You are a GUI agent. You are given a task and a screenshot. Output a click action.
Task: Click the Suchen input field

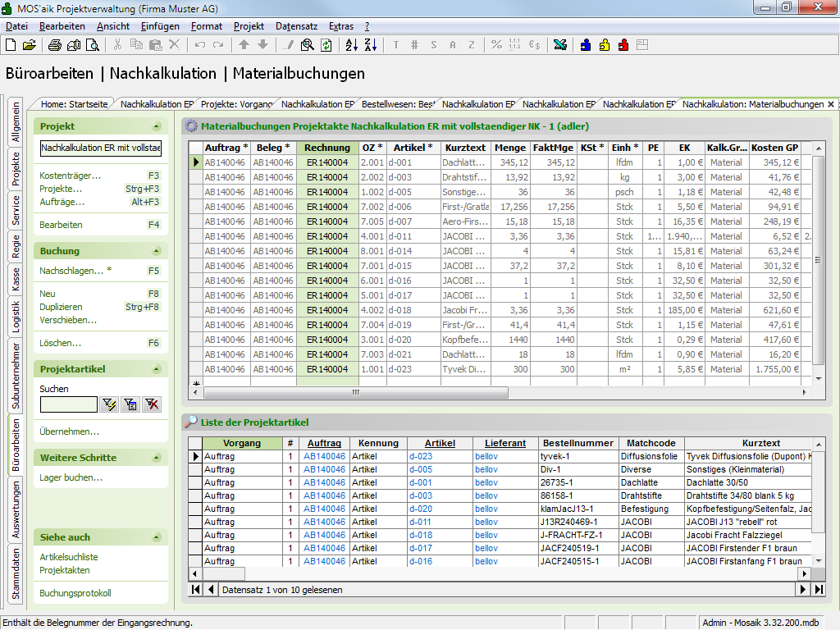pos(68,404)
